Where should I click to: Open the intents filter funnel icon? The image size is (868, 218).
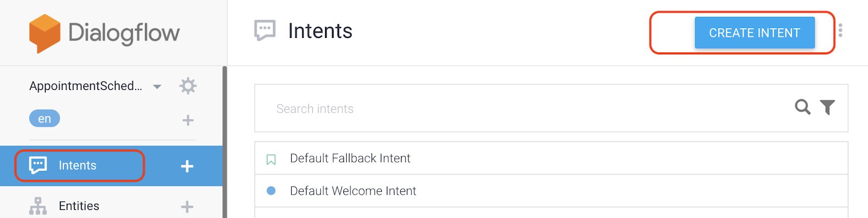tap(827, 107)
